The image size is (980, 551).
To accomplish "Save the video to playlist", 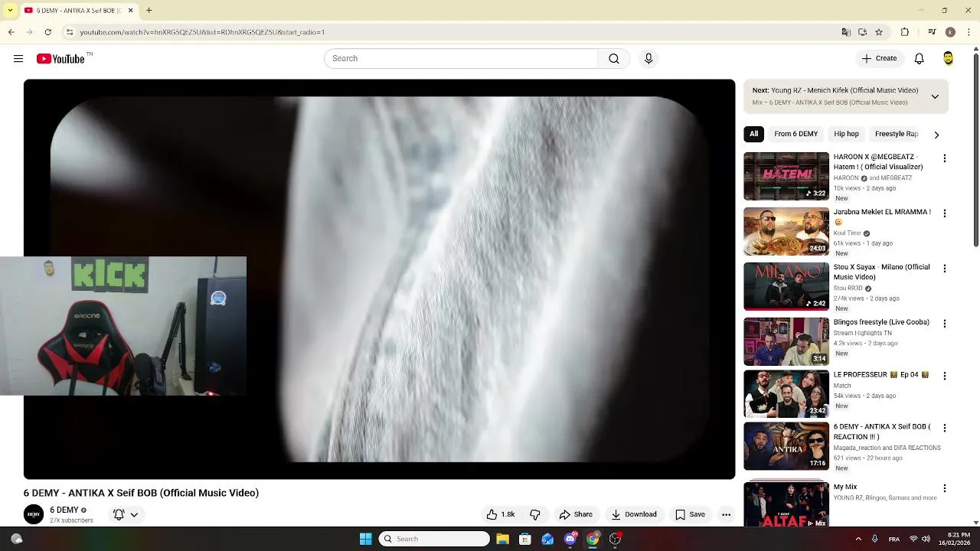I will tap(690, 514).
